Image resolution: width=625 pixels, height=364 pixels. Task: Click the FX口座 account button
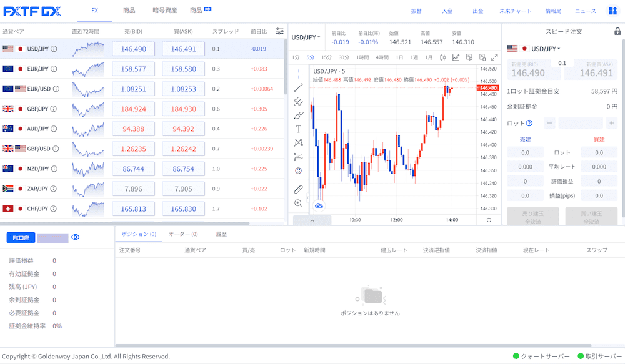coord(21,238)
